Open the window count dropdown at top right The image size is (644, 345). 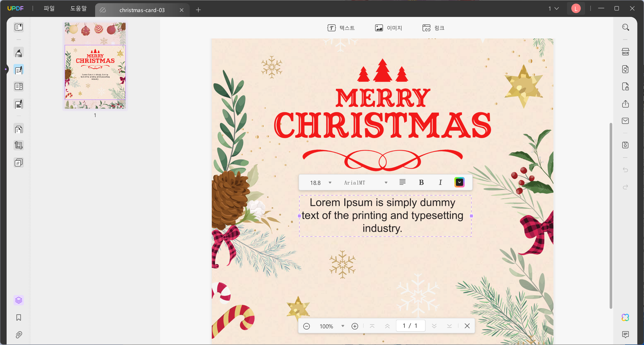click(553, 9)
